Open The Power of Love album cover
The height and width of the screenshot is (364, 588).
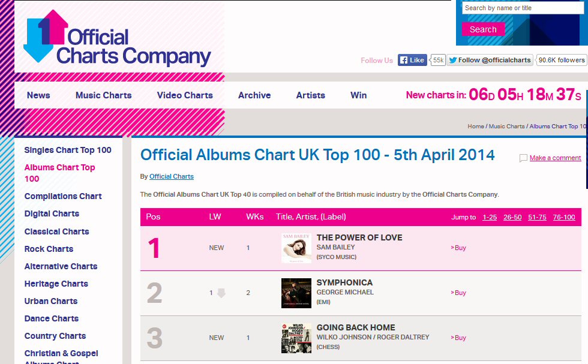point(296,248)
